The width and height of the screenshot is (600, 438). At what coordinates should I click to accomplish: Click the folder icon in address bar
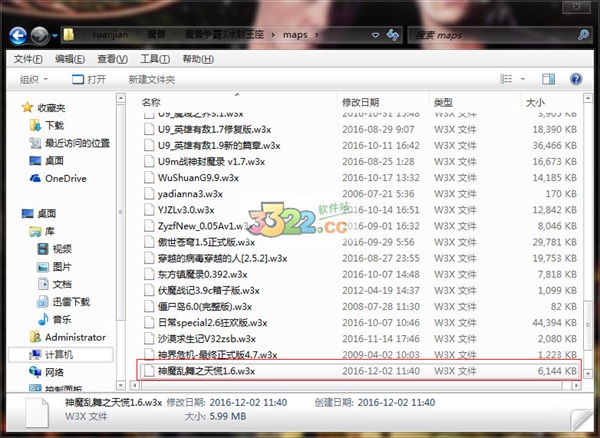(x=68, y=35)
